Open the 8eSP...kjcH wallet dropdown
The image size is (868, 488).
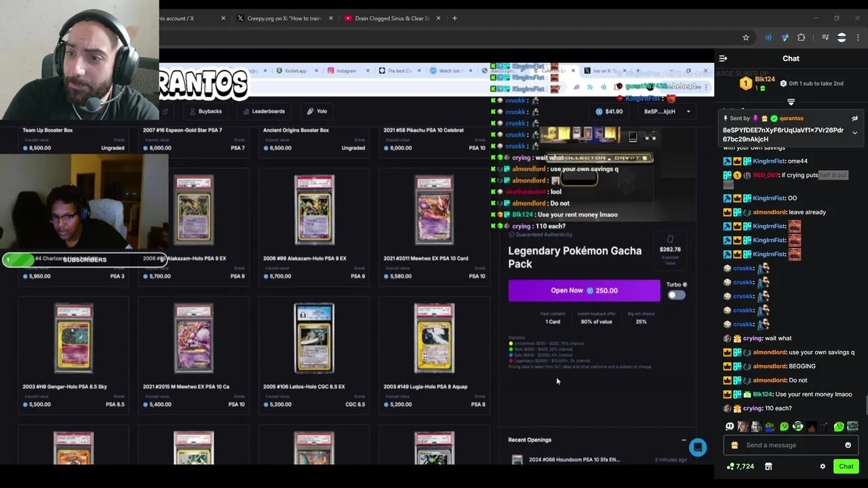pyautogui.click(x=667, y=111)
